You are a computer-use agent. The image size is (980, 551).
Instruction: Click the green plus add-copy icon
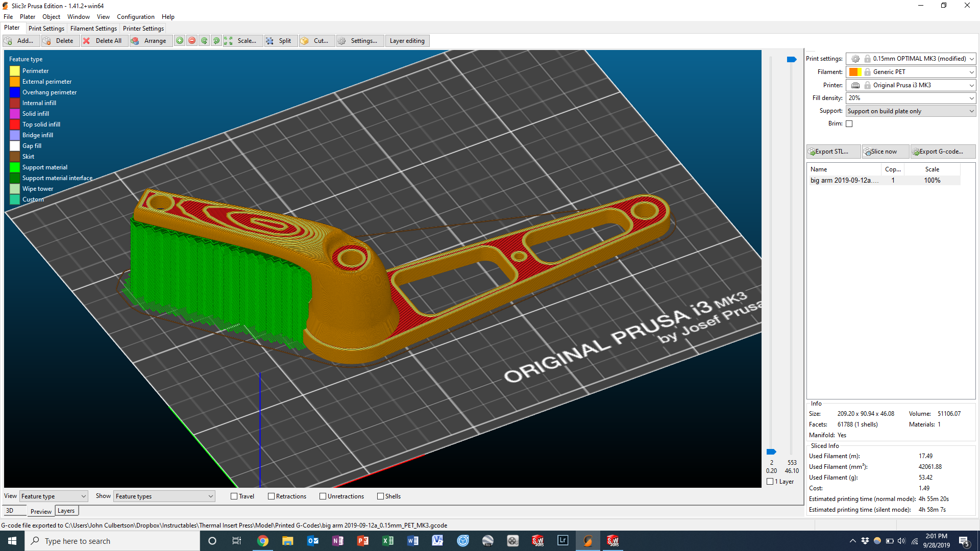[180, 41]
